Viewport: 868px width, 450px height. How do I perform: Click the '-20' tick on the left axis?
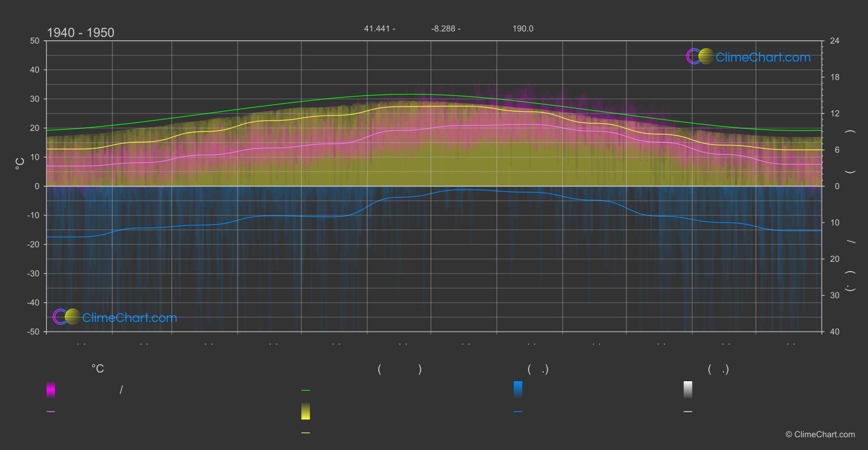coord(33,244)
